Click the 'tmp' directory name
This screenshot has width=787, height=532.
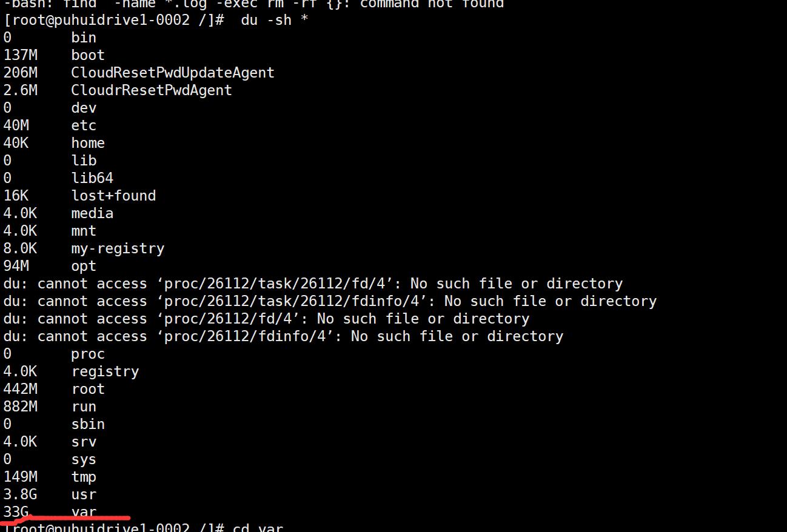point(84,477)
